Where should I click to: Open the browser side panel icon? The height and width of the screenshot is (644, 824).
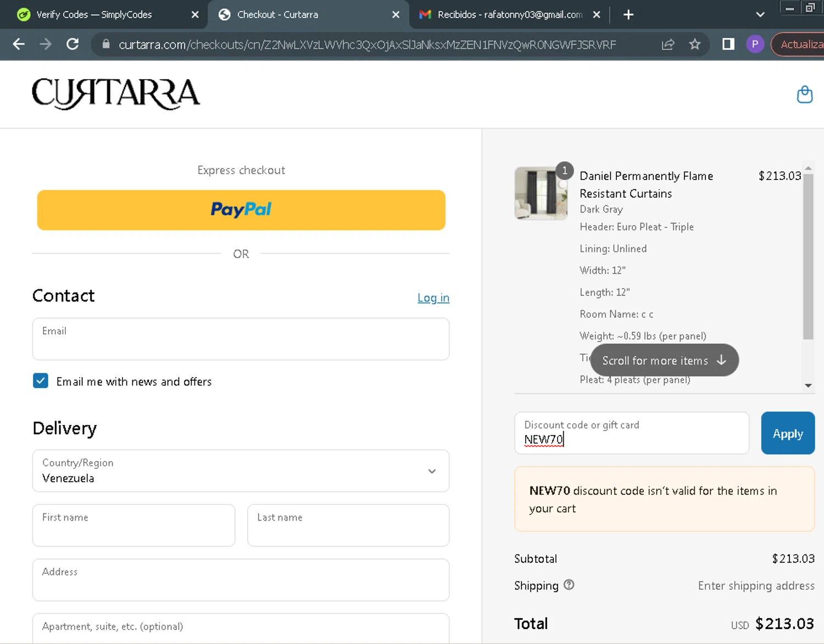click(728, 44)
